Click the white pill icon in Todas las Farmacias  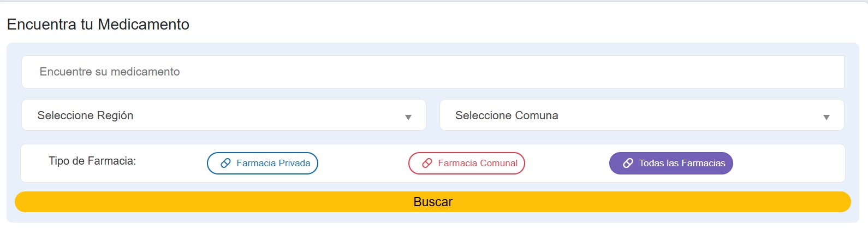(628, 163)
